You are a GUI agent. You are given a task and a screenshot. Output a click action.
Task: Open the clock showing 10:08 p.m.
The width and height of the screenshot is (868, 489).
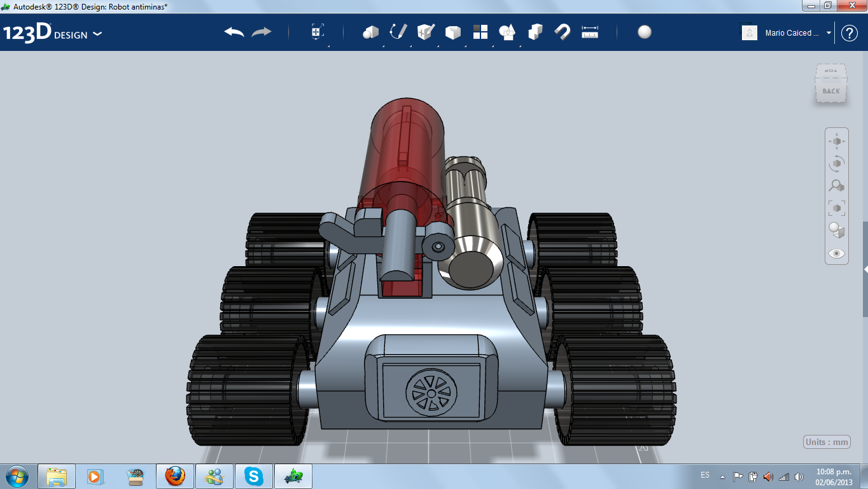834,476
